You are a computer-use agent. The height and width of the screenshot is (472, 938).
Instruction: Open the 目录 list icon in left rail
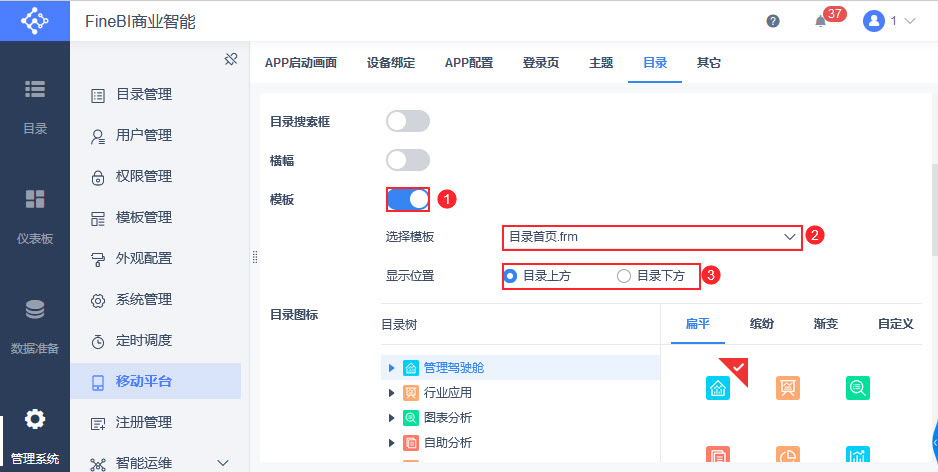pyautogui.click(x=35, y=89)
